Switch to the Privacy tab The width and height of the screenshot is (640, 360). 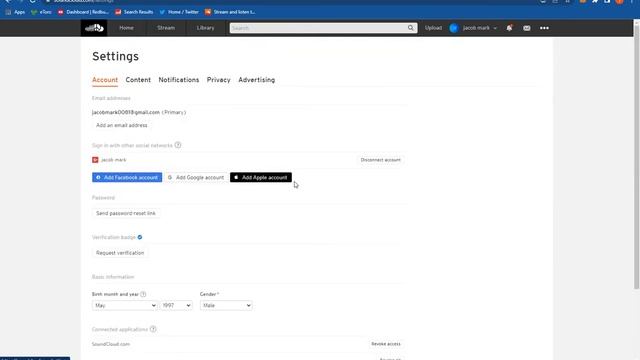(218, 80)
